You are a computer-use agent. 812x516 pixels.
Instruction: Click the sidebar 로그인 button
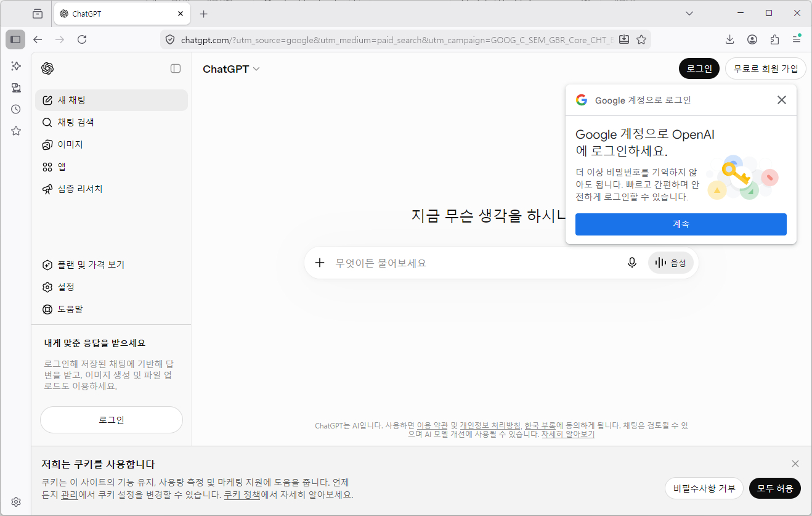pos(112,420)
